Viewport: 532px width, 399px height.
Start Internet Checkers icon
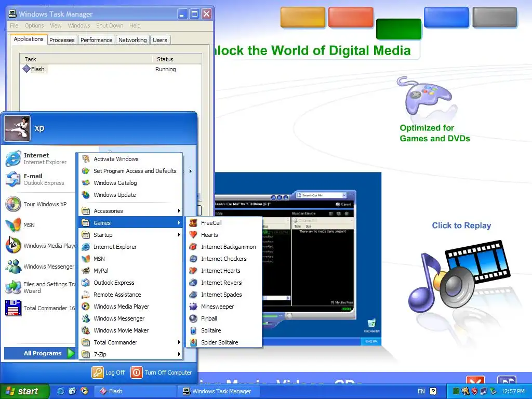coord(193,259)
